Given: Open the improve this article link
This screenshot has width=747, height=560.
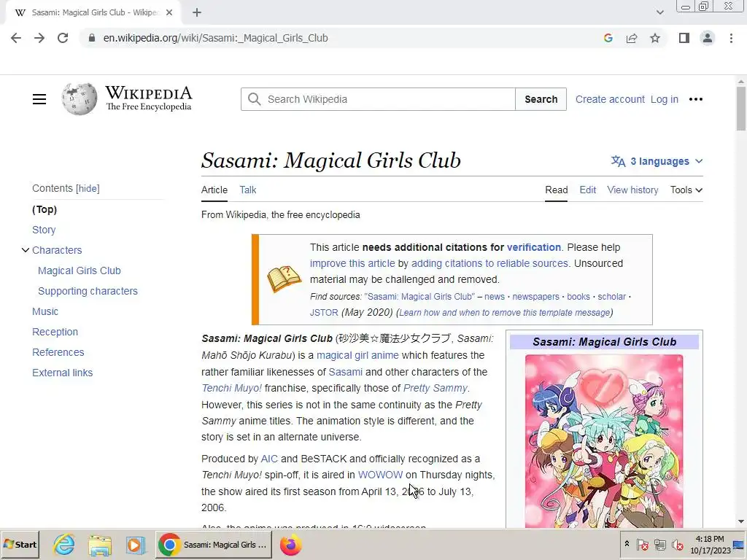Looking at the screenshot, I should [352, 264].
